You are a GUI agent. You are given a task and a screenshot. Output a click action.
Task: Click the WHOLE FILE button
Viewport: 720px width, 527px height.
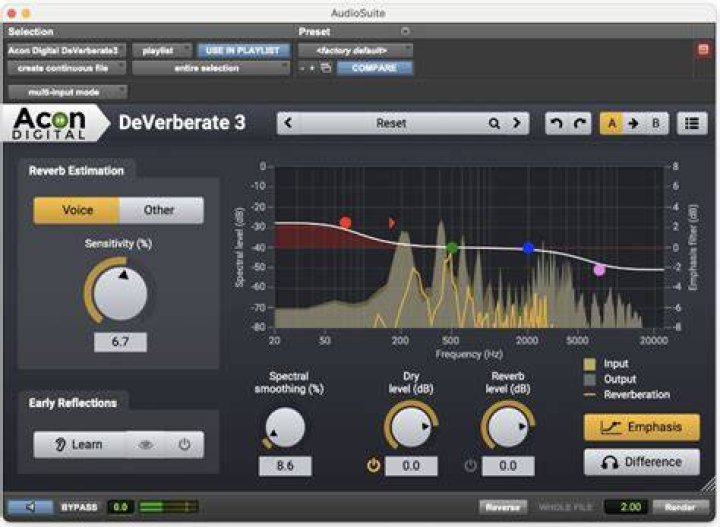pos(565,507)
